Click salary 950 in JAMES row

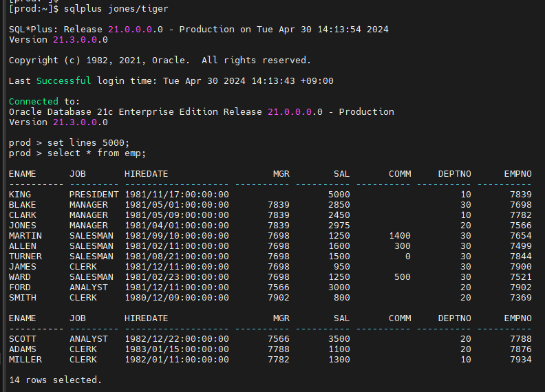pyautogui.click(x=342, y=267)
